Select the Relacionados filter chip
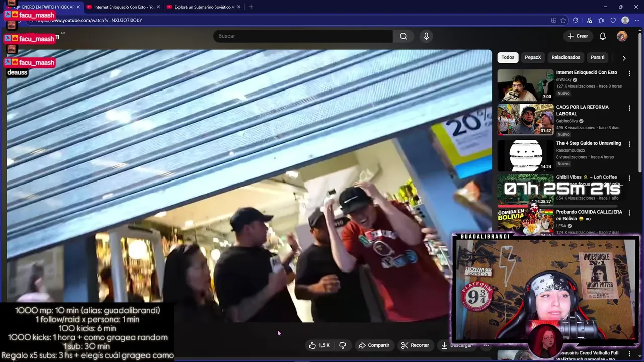The image size is (644, 362). [x=566, y=57]
